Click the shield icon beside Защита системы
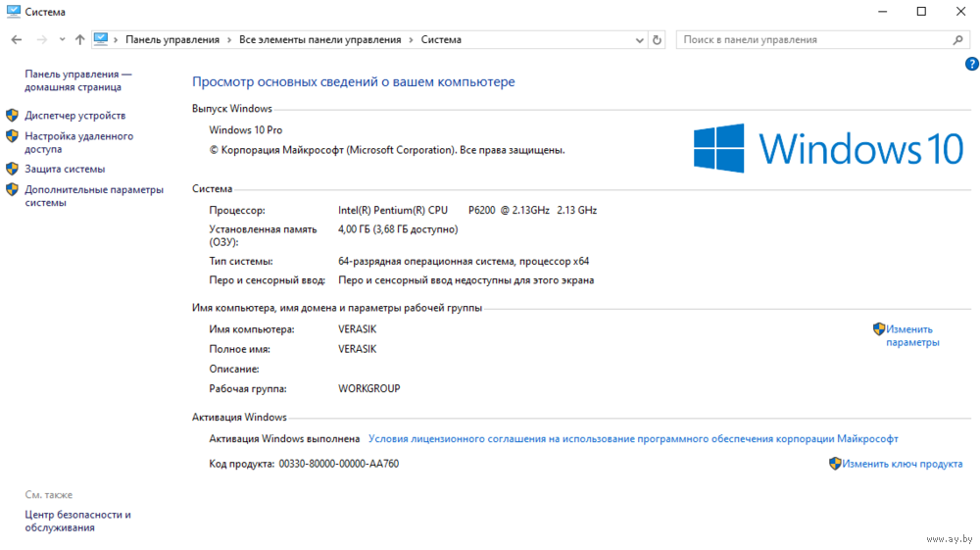The height and width of the screenshot is (550, 980). (x=12, y=169)
